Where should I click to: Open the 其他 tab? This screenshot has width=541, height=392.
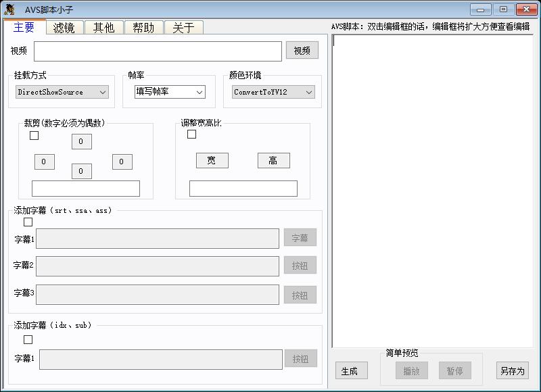pos(103,27)
